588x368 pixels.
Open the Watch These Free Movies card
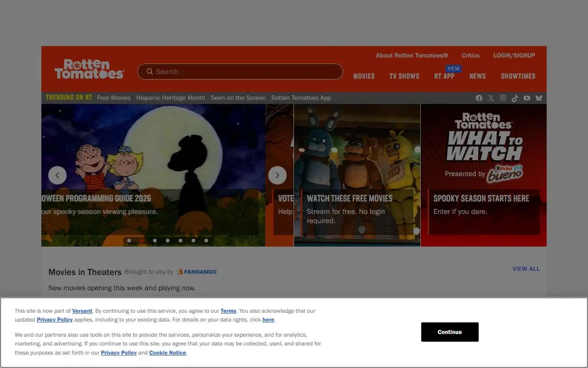[357, 175]
